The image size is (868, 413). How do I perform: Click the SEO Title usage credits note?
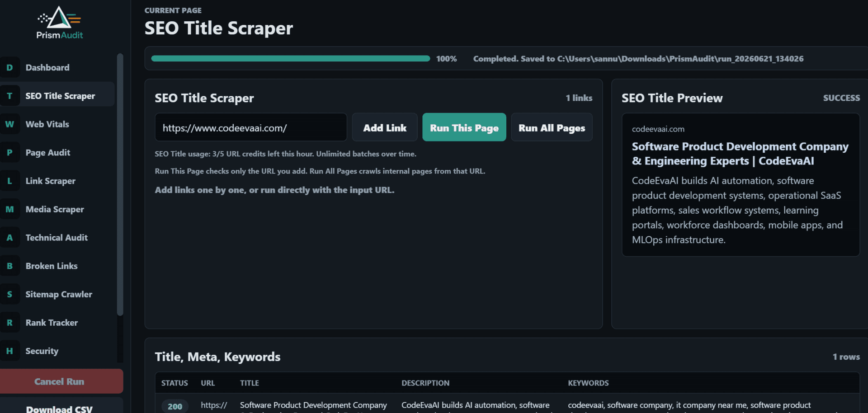tap(285, 154)
